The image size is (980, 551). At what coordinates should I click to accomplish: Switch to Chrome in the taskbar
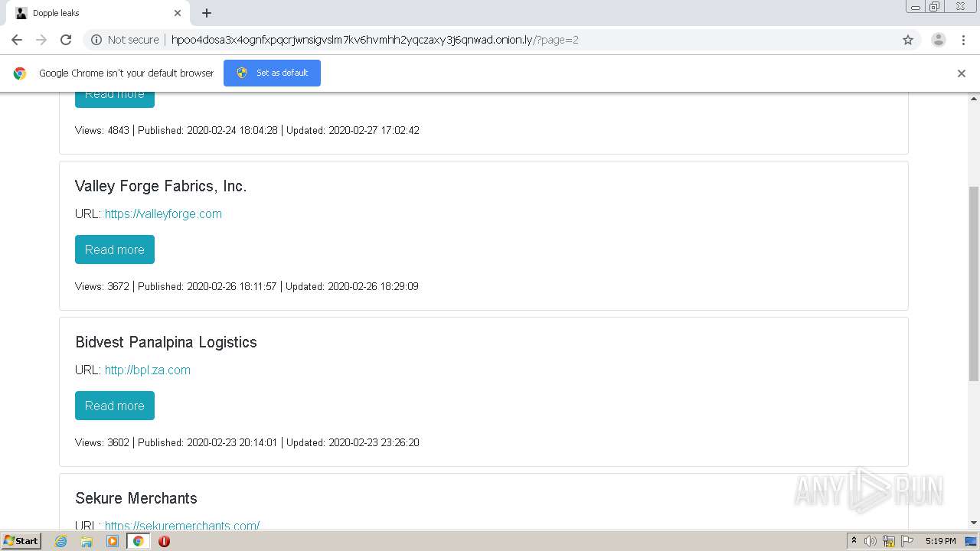(138, 541)
